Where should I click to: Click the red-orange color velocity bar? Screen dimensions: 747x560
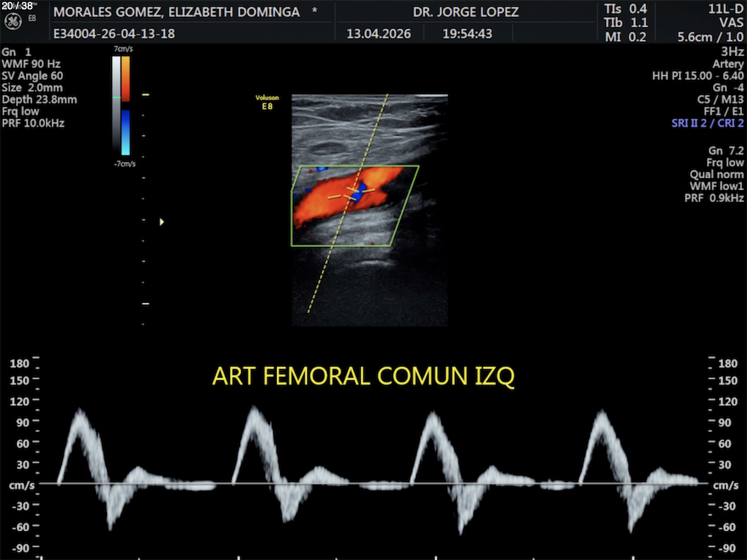[x=126, y=78]
